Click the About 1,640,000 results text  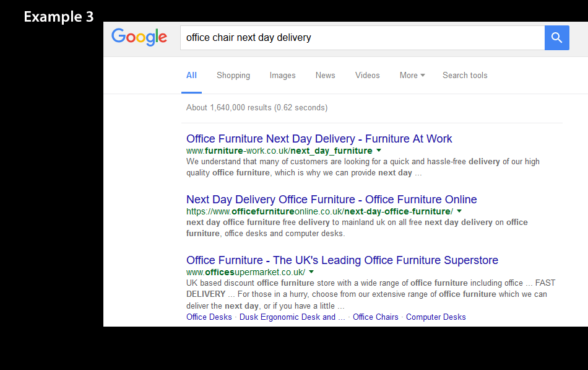click(257, 107)
